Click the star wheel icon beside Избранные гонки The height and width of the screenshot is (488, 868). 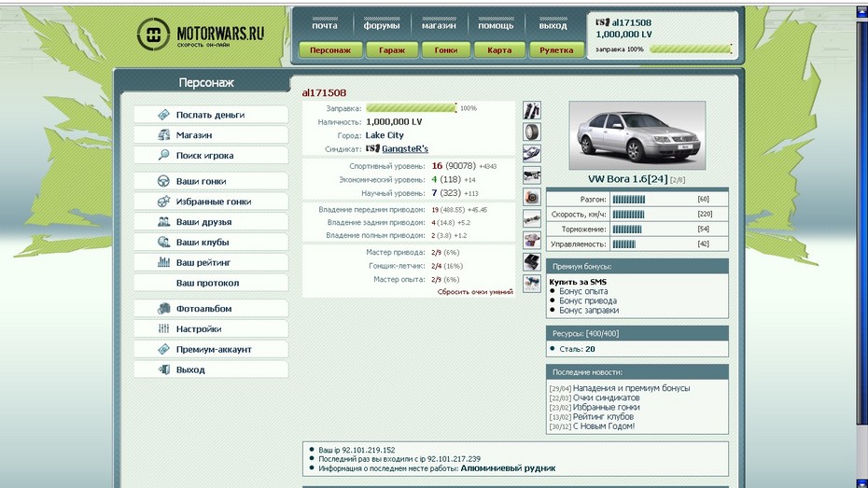tap(163, 202)
